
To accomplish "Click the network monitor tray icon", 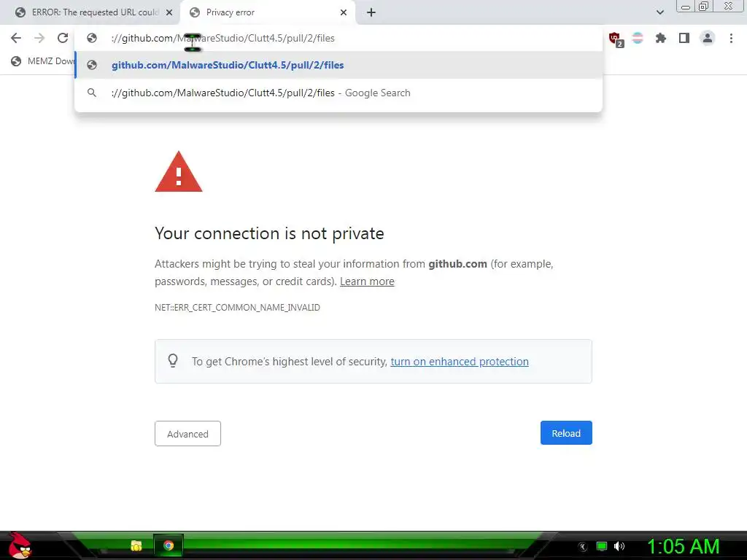I will [x=602, y=546].
